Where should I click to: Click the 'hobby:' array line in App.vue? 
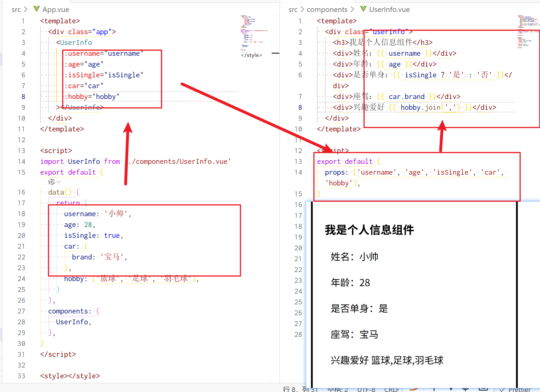click(132, 279)
